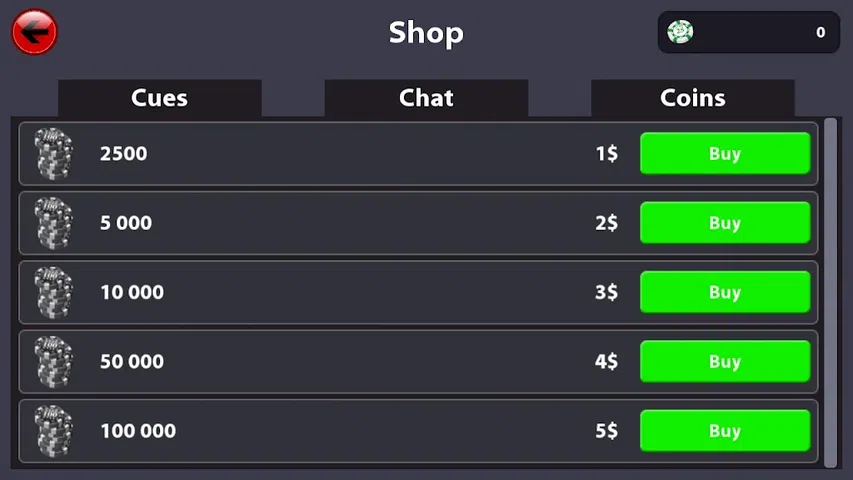853x480 pixels.
Task: Select the Coins tab
Action: 692,98
